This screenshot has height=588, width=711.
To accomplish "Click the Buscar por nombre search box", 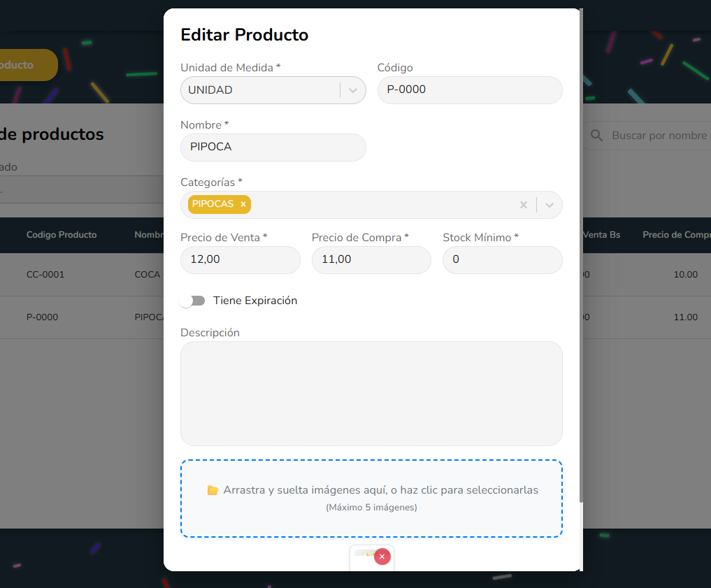I will 659,136.
